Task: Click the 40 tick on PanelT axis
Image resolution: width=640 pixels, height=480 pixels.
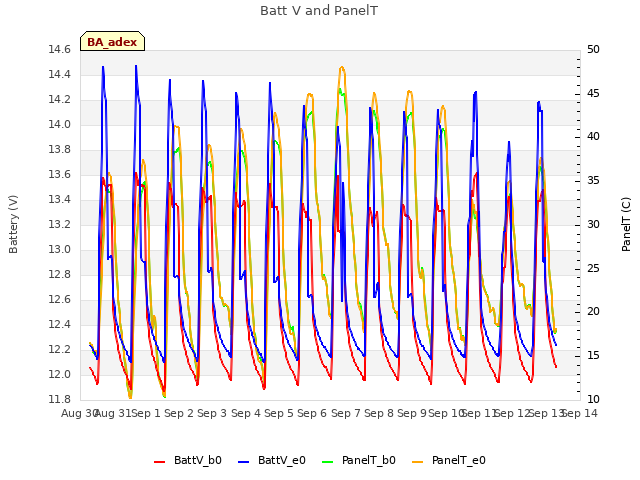Action: tap(593, 137)
